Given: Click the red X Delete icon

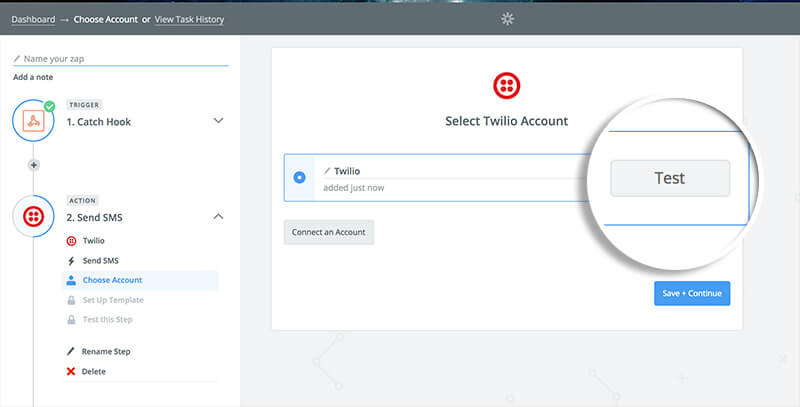Looking at the screenshot, I should pos(71,371).
